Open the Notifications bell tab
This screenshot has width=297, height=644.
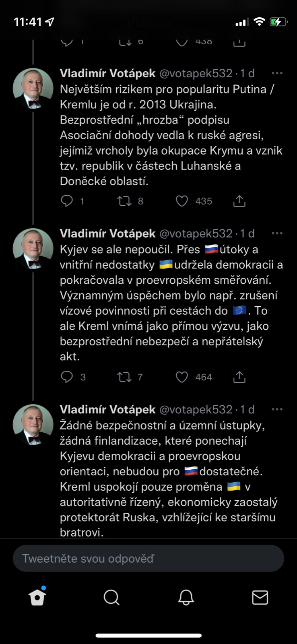(186, 598)
